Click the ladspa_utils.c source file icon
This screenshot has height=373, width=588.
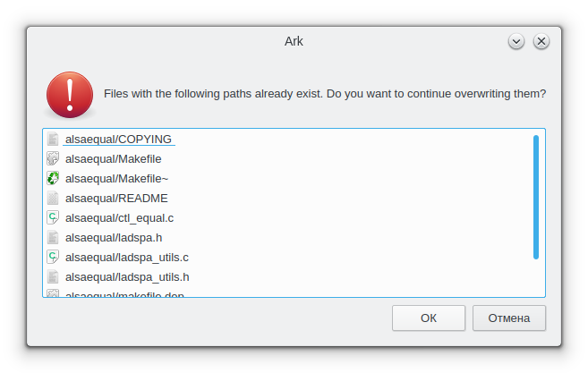[53, 258]
